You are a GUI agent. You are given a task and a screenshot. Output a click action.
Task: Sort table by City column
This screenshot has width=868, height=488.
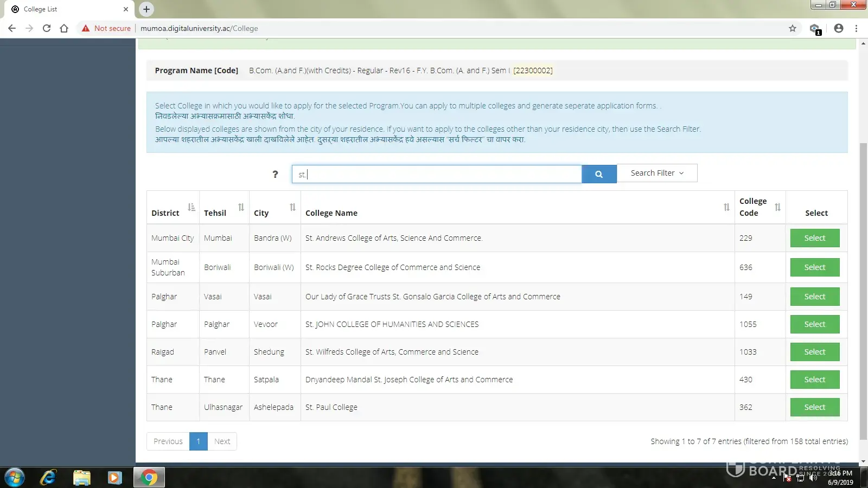(x=292, y=207)
